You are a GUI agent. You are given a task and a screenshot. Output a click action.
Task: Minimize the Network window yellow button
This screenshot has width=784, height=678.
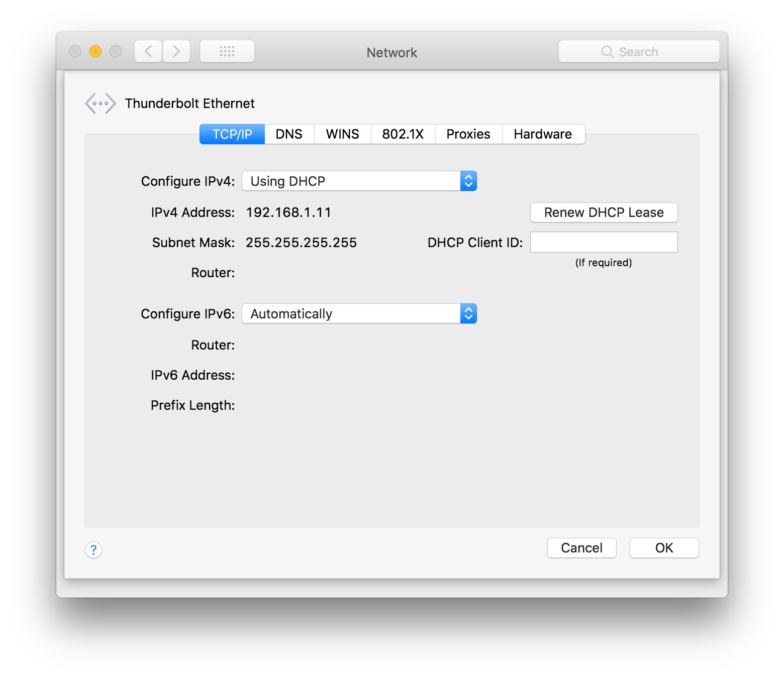95,51
